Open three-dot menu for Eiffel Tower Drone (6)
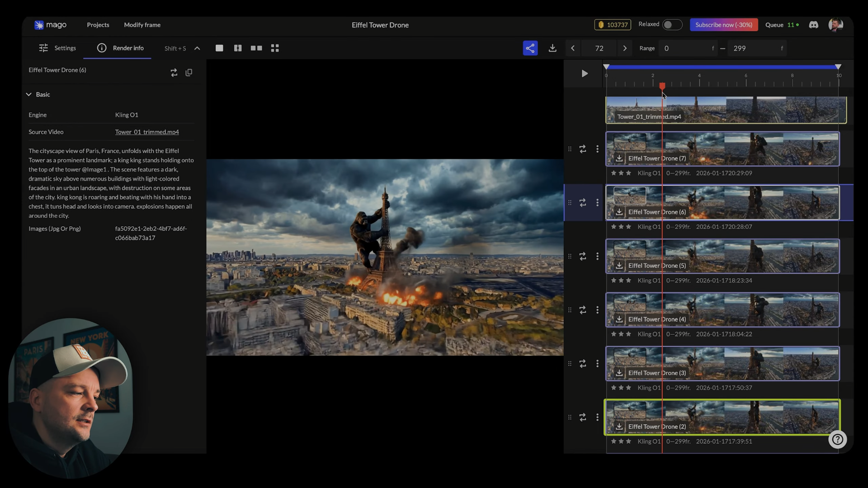The image size is (868, 488). [597, 203]
